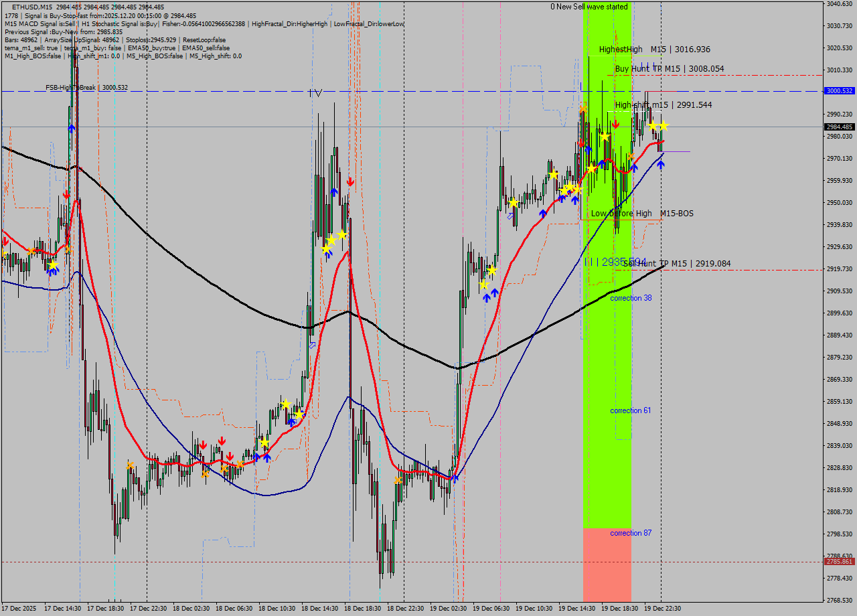857x616 pixels.
Task: Click the down arrow above the 18 Dec peak
Action: 349,181
